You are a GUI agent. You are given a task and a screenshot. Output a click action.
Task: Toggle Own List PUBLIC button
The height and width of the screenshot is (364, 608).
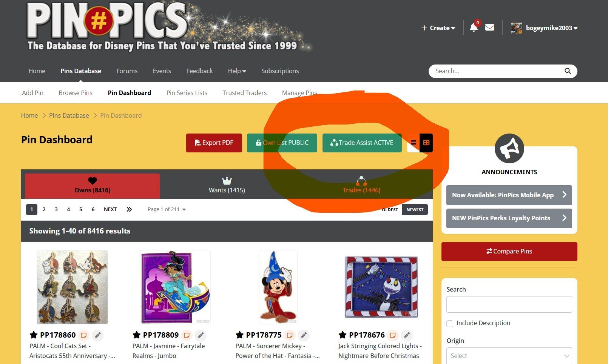point(282,143)
